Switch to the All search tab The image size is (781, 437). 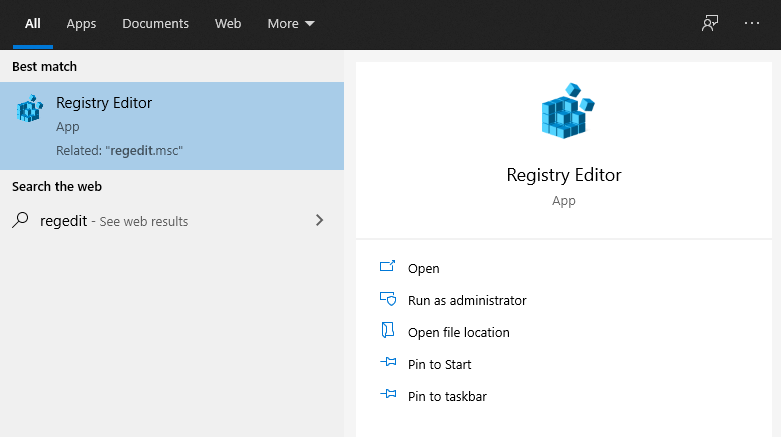pyautogui.click(x=33, y=24)
